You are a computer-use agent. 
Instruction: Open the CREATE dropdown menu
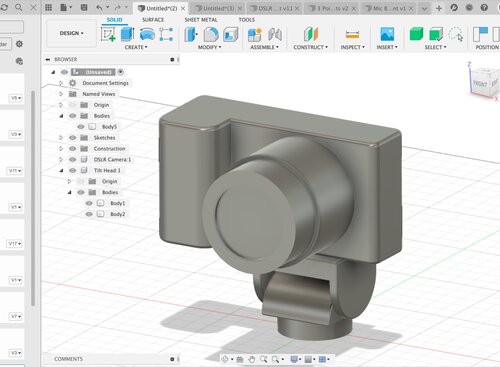[136, 47]
